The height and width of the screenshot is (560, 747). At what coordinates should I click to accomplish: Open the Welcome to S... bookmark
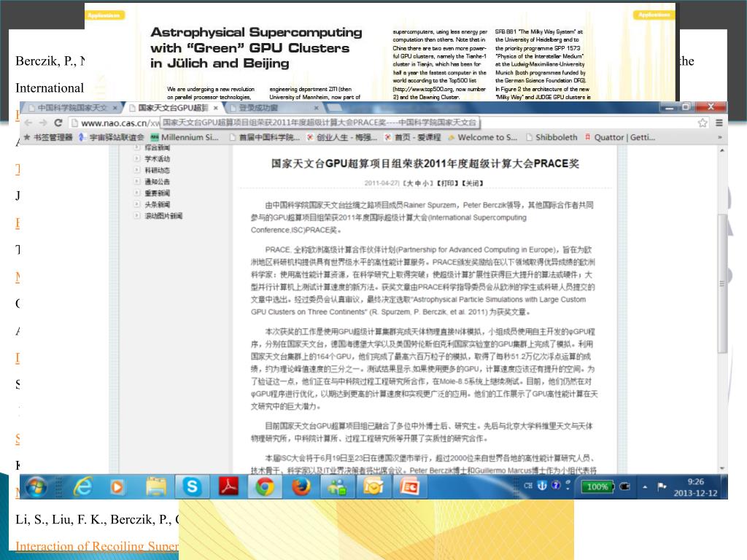(483, 137)
